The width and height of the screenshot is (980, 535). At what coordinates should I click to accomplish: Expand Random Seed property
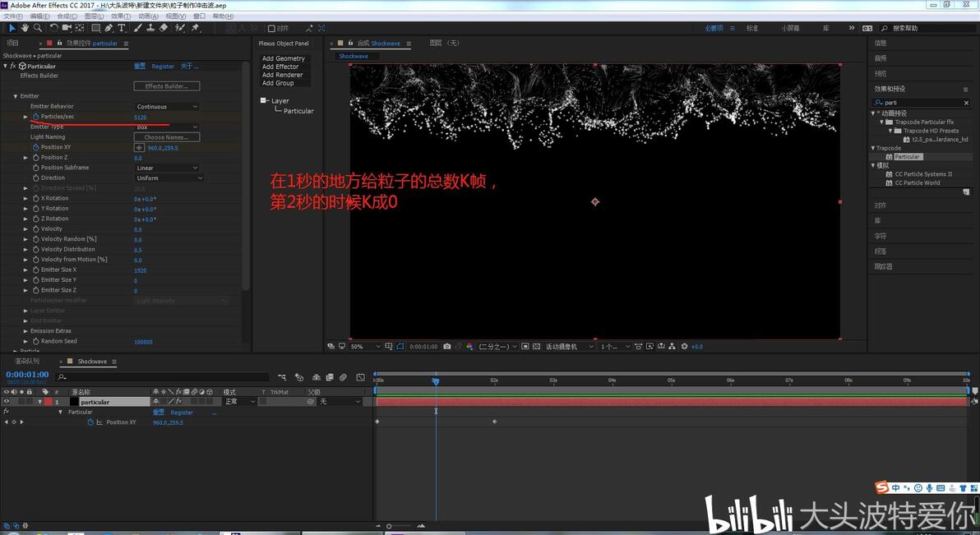(25, 341)
